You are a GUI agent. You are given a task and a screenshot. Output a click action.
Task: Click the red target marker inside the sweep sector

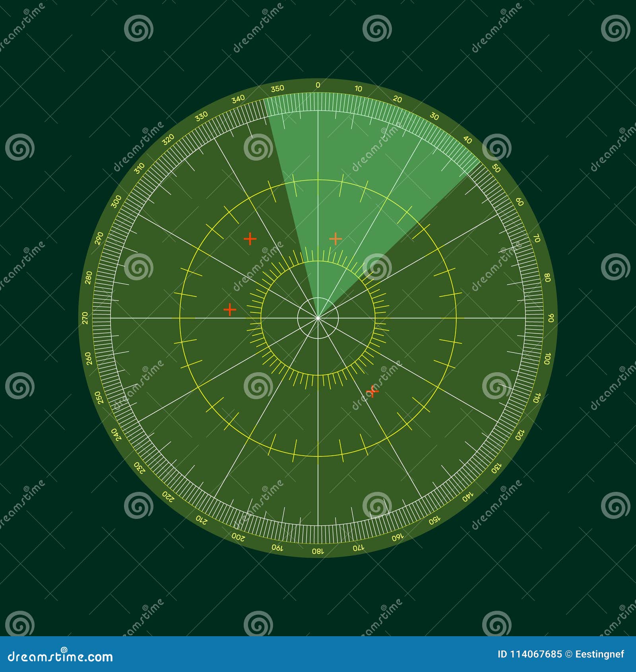coord(336,238)
